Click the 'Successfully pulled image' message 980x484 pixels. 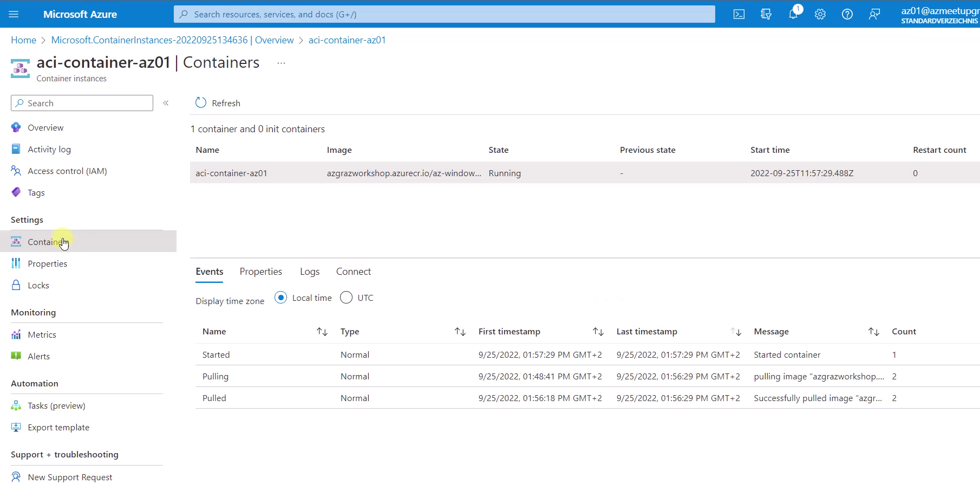(818, 398)
